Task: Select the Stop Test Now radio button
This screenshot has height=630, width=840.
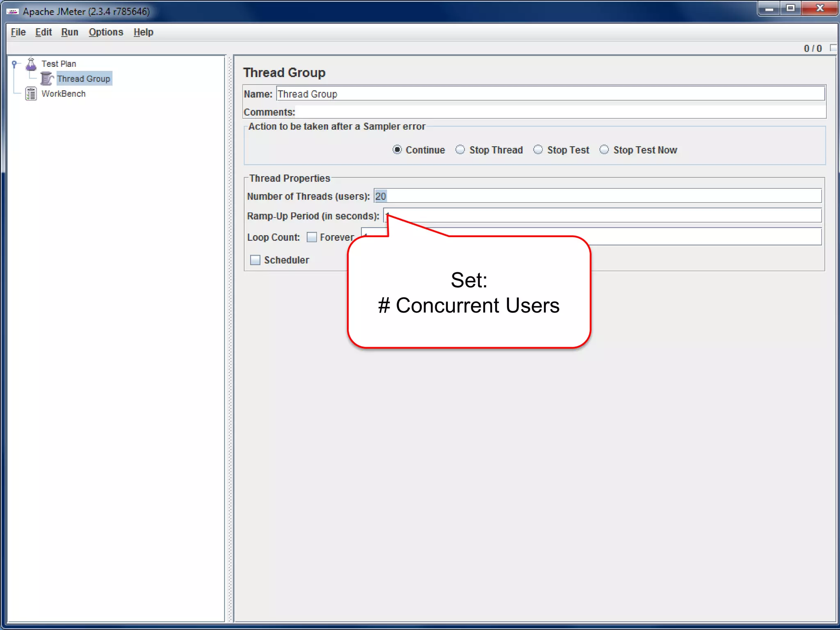Action: tap(604, 150)
